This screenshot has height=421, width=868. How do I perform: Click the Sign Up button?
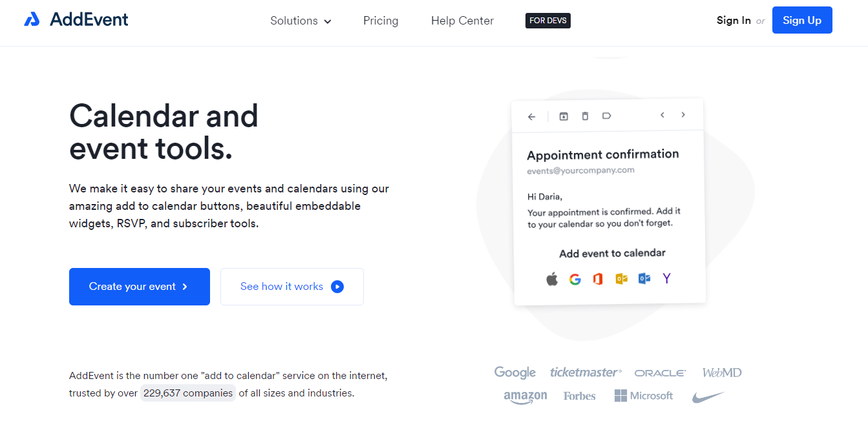pos(802,20)
